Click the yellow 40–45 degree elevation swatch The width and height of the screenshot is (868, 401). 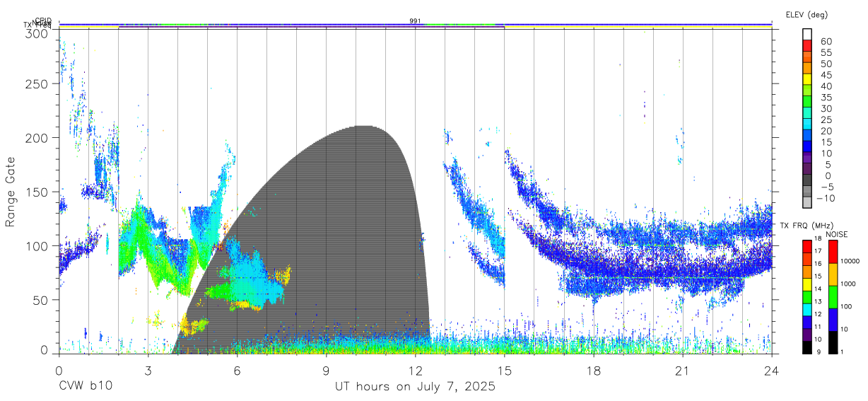[x=807, y=79]
